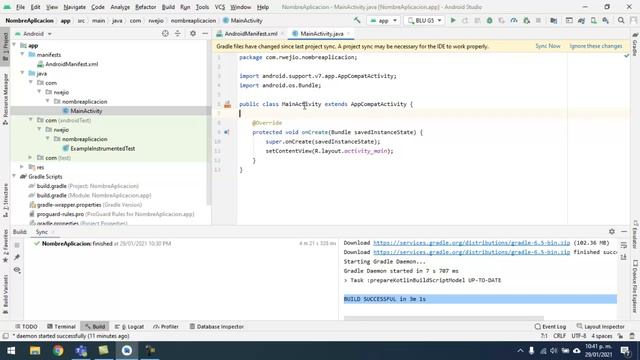Click the Project Structure icon in toolbar
The height and width of the screenshot is (360, 640).
(553, 20)
